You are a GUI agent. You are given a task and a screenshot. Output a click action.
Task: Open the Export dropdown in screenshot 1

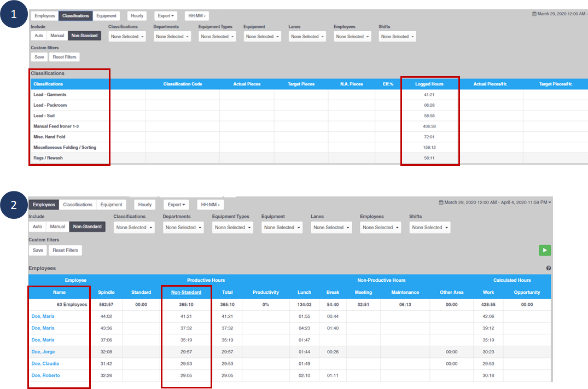tap(167, 16)
